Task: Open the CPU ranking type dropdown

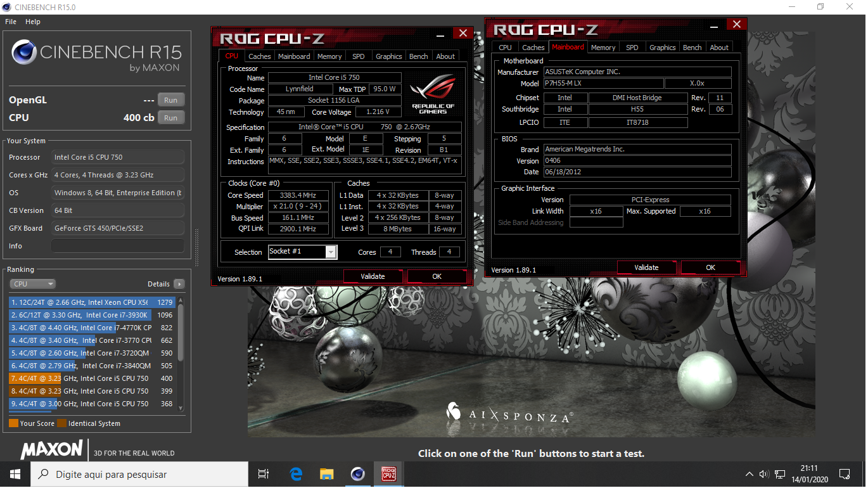Action: 33,284
